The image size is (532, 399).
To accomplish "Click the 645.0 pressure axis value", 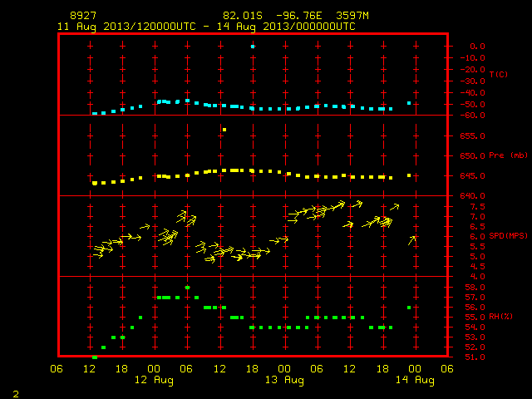I will [x=472, y=175].
